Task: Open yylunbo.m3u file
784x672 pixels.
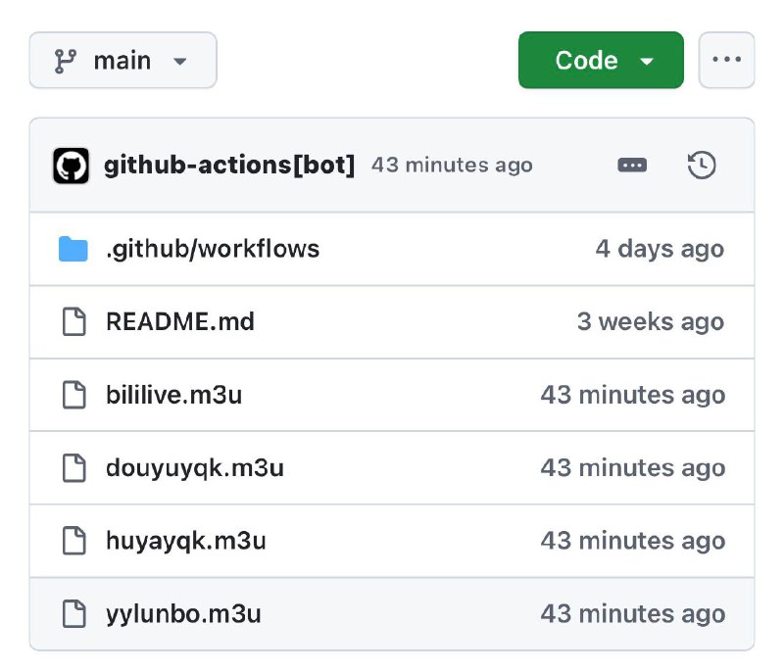Action: point(183,614)
